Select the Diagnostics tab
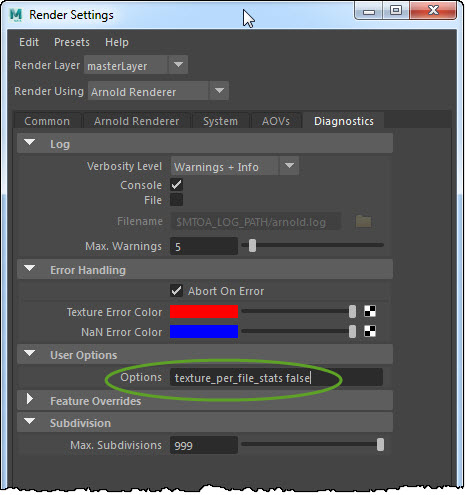The width and height of the screenshot is (467, 495). pyautogui.click(x=344, y=121)
